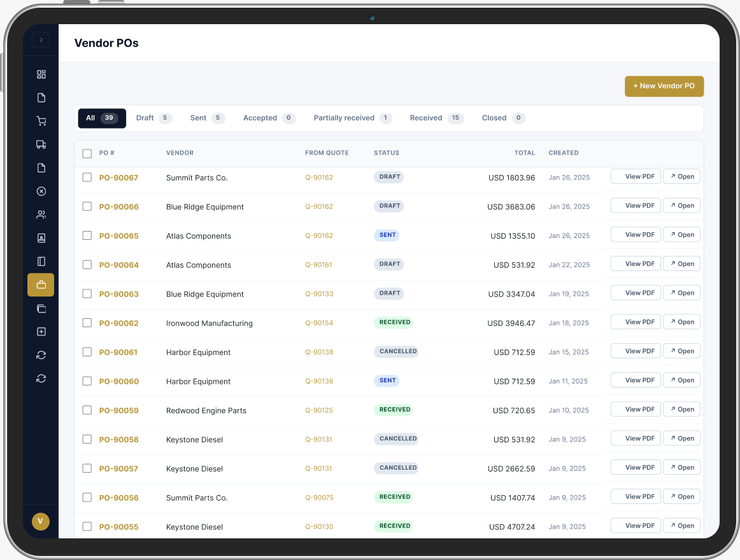The height and width of the screenshot is (560, 740).
Task: Open the stacked windows icon in sidebar
Action: pos(41,309)
